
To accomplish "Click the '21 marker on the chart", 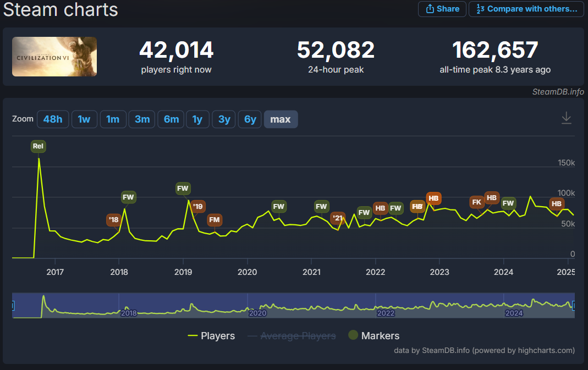I will click(x=338, y=218).
